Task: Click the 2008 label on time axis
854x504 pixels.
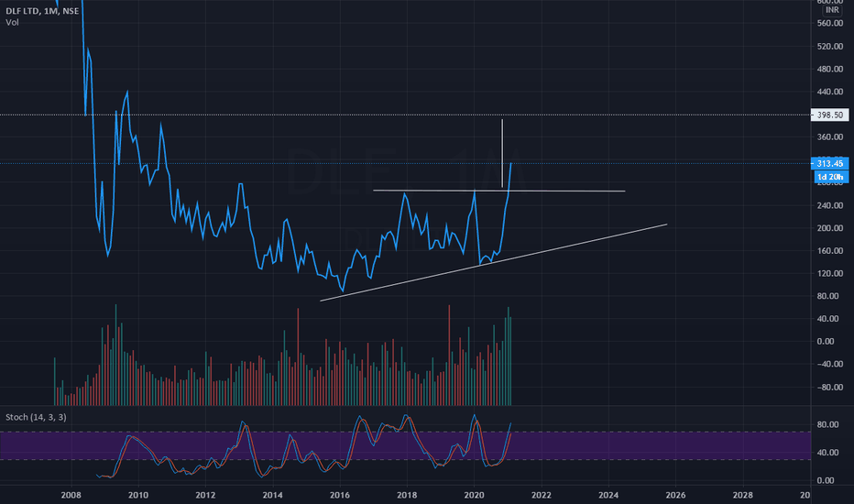Action: [x=71, y=495]
